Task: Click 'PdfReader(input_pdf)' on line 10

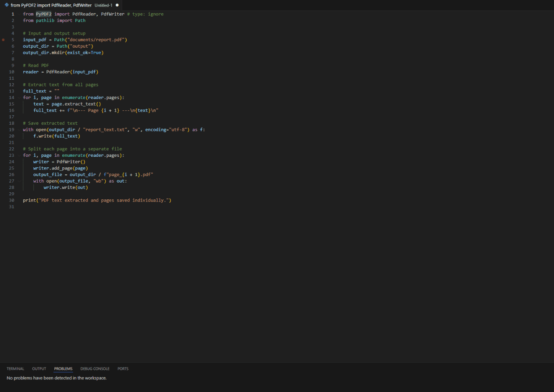Action: click(x=72, y=72)
